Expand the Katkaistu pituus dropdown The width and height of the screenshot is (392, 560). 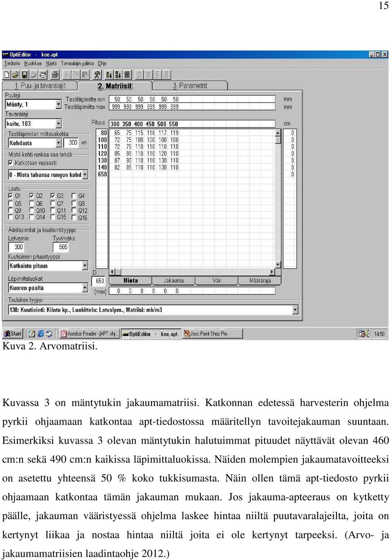pyautogui.click(x=85, y=266)
